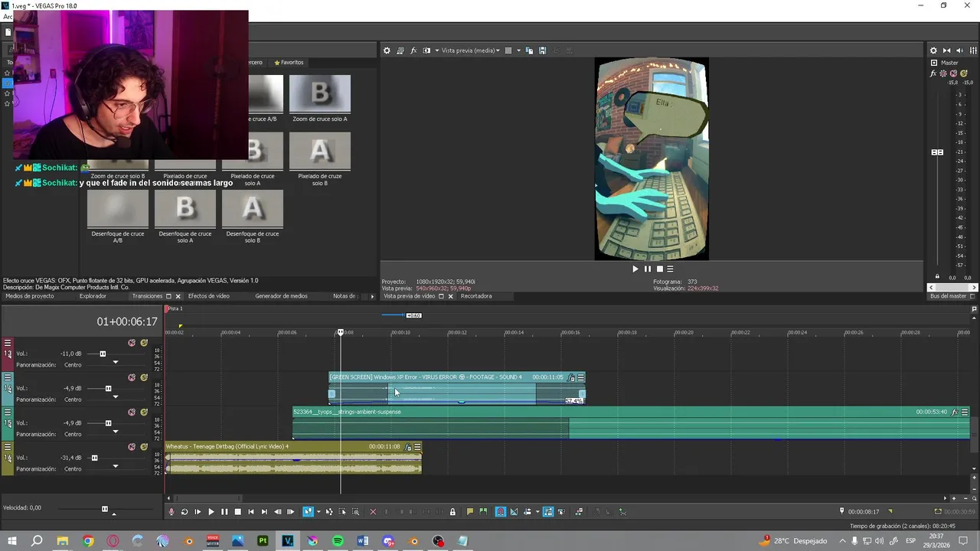Screen dimensions: 980x551
Task: Open strings-ambient-suspense clip event FX
Action: (955, 412)
